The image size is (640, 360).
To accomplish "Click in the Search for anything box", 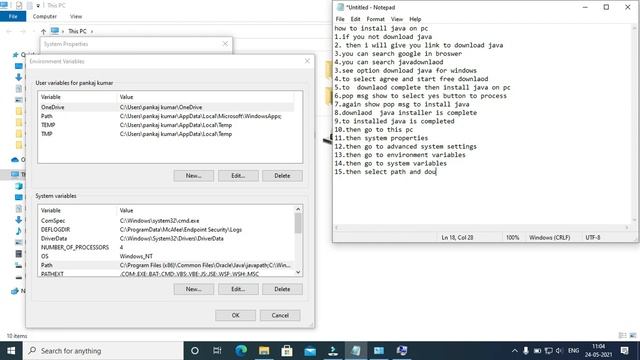I will (103, 351).
